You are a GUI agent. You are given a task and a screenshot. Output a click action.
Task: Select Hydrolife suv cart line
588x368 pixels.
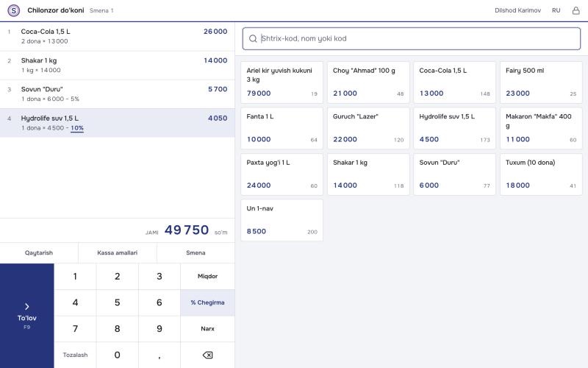click(x=118, y=123)
